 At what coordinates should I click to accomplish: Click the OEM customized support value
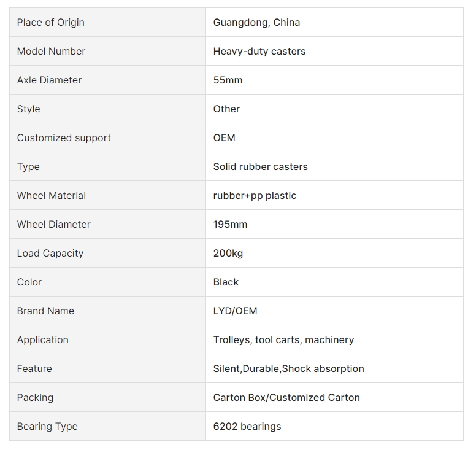[x=224, y=138]
